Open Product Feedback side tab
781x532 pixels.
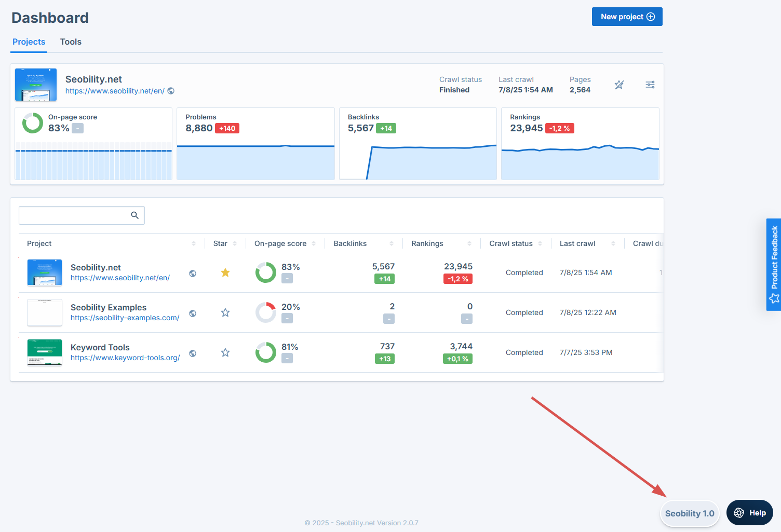click(x=774, y=264)
